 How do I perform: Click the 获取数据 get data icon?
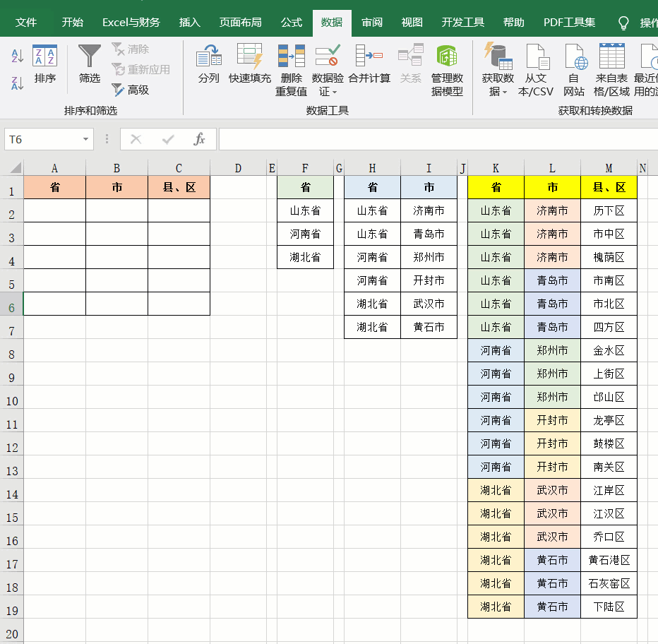pos(498,56)
